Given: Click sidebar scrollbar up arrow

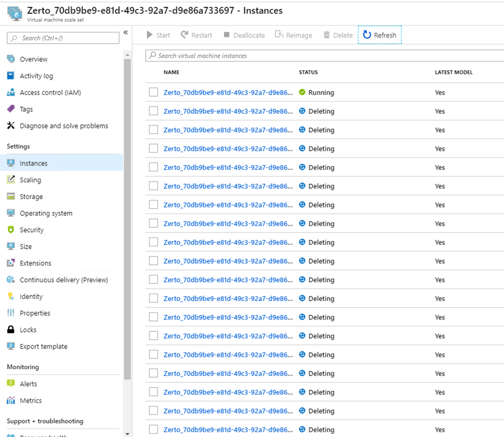Looking at the screenshot, I should click(127, 55).
